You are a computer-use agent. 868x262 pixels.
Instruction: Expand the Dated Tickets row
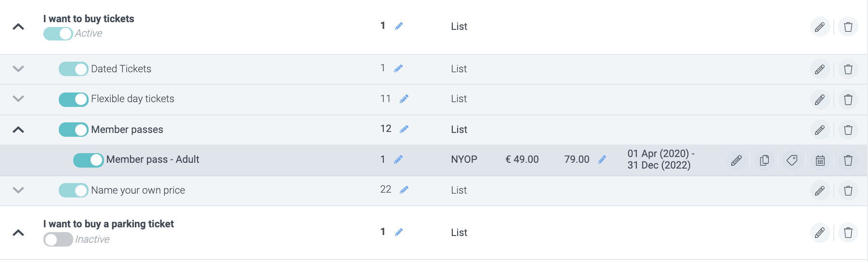coord(18,69)
